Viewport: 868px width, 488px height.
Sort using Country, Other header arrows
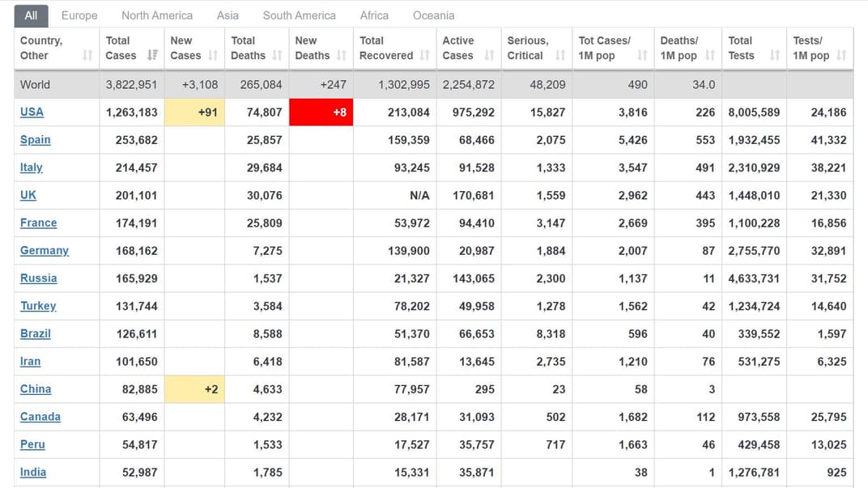87,56
